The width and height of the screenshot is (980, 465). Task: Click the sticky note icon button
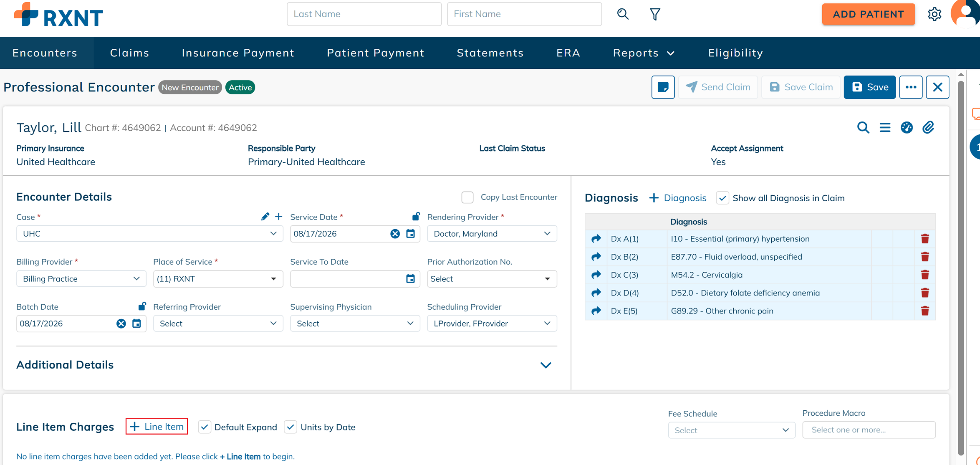pos(663,87)
